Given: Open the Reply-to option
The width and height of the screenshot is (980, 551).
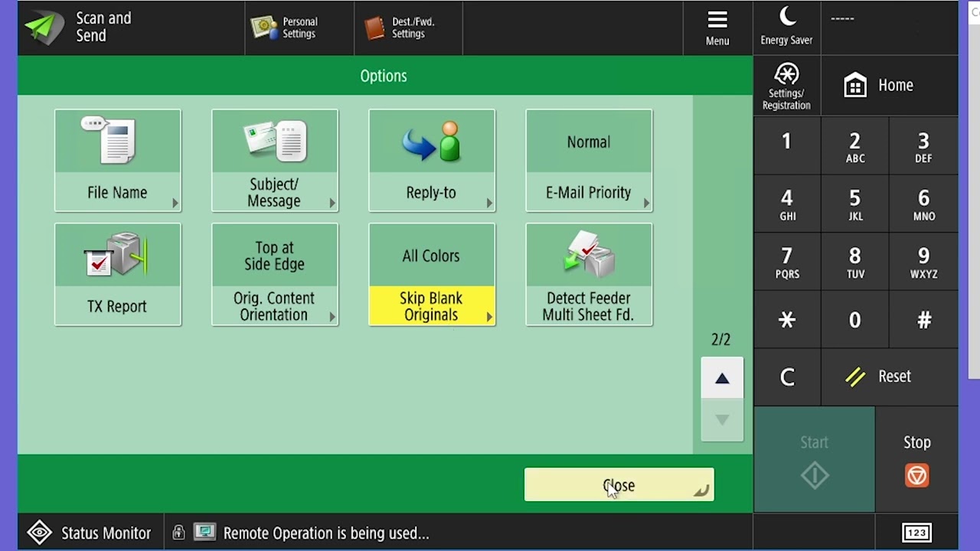Looking at the screenshot, I should click(x=432, y=161).
